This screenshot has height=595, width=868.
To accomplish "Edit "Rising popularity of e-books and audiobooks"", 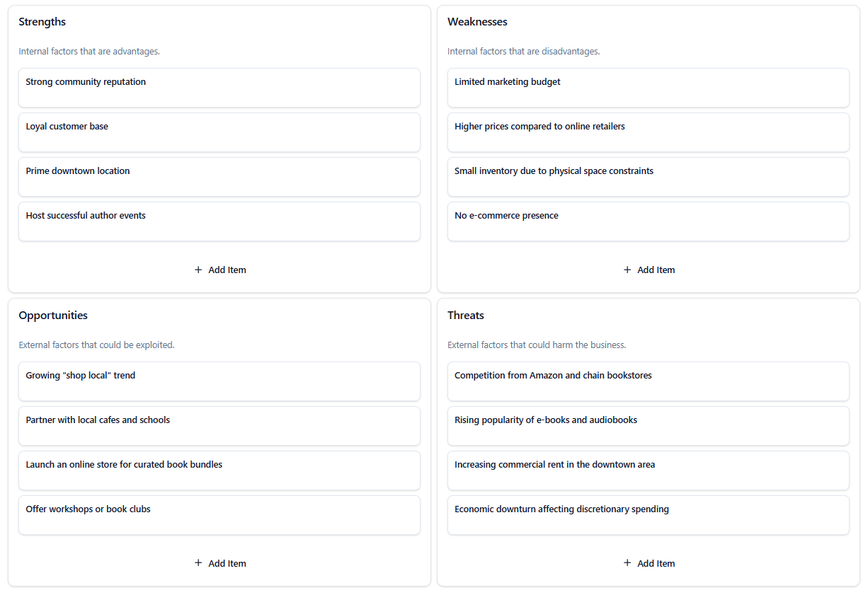I will click(546, 420).
